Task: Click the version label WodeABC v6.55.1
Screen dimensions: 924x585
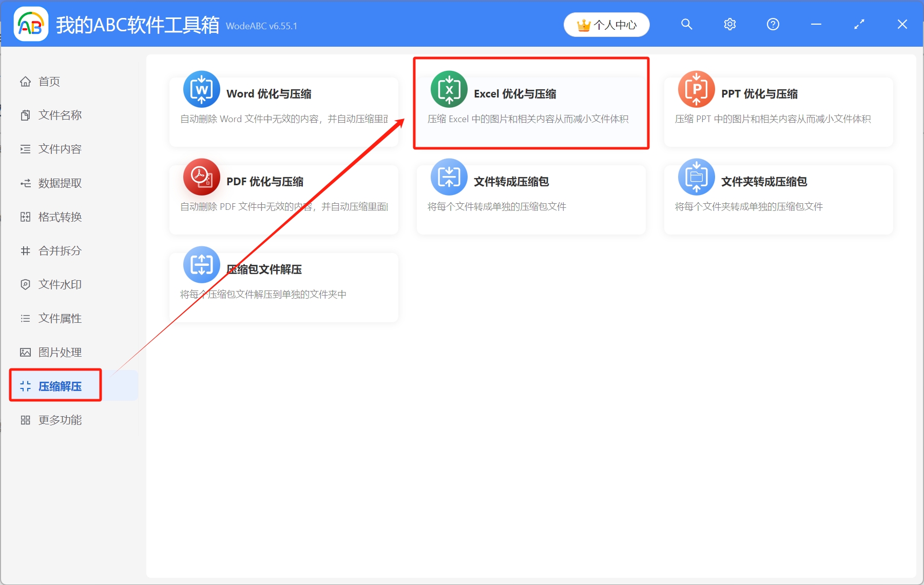Action: (x=261, y=26)
